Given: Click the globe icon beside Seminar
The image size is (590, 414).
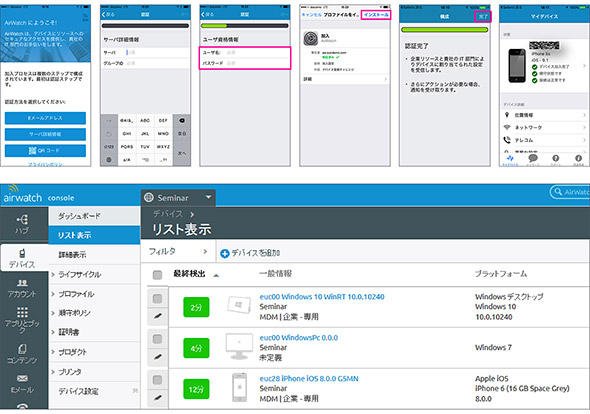Looking at the screenshot, I should click(x=149, y=197).
